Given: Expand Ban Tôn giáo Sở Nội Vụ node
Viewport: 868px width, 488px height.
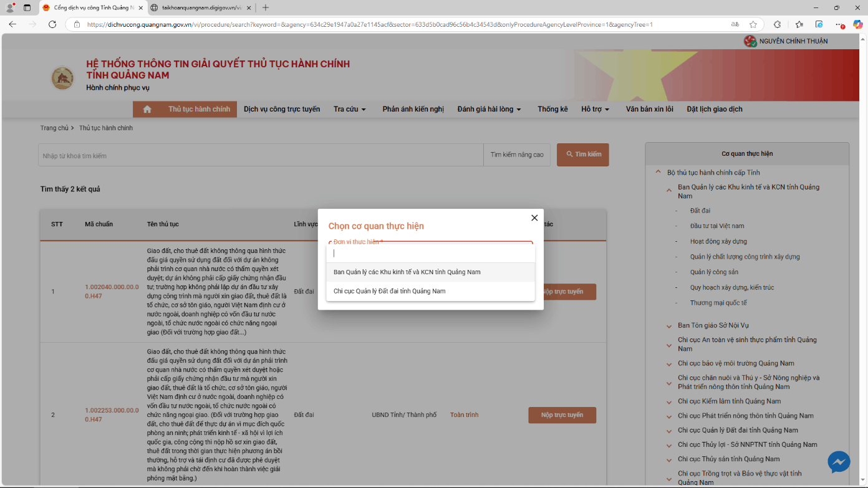Looking at the screenshot, I should click(x=668, y=325).
